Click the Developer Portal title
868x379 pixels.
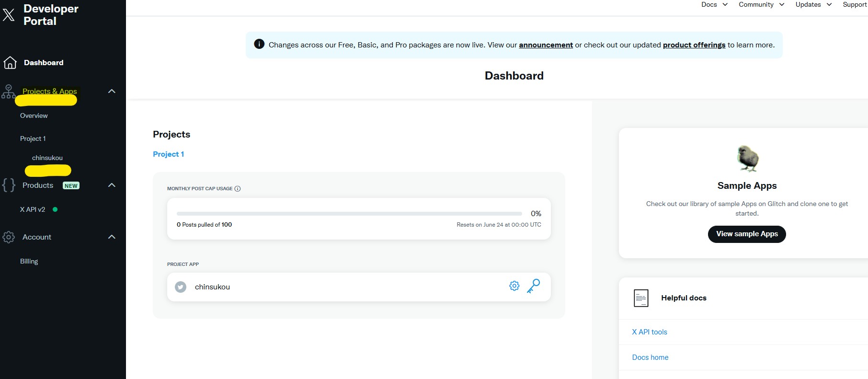tap(51, 15)
